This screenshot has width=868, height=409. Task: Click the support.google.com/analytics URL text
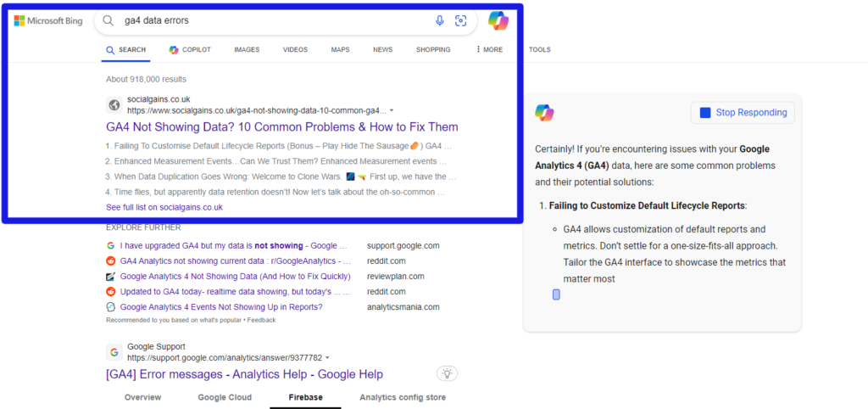tap(225, 357)
